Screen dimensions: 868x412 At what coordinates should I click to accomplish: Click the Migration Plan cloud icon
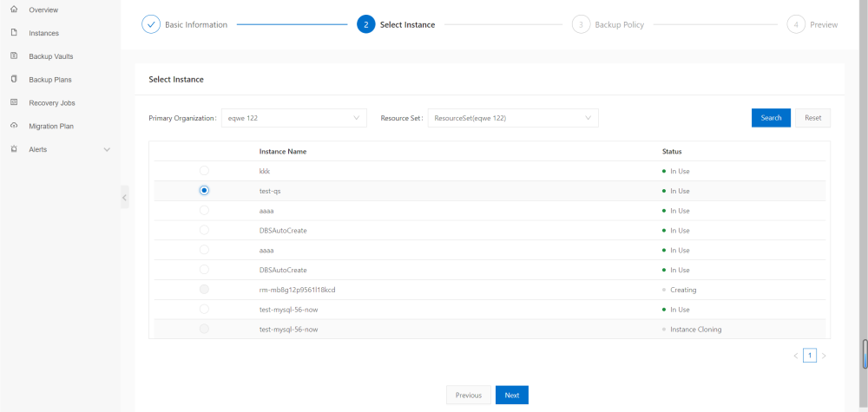[x=15, y=126]
